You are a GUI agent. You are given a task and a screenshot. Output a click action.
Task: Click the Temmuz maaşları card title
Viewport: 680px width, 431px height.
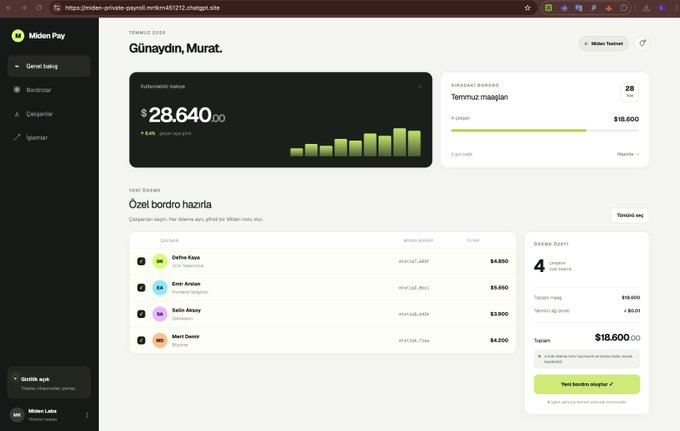479,97
